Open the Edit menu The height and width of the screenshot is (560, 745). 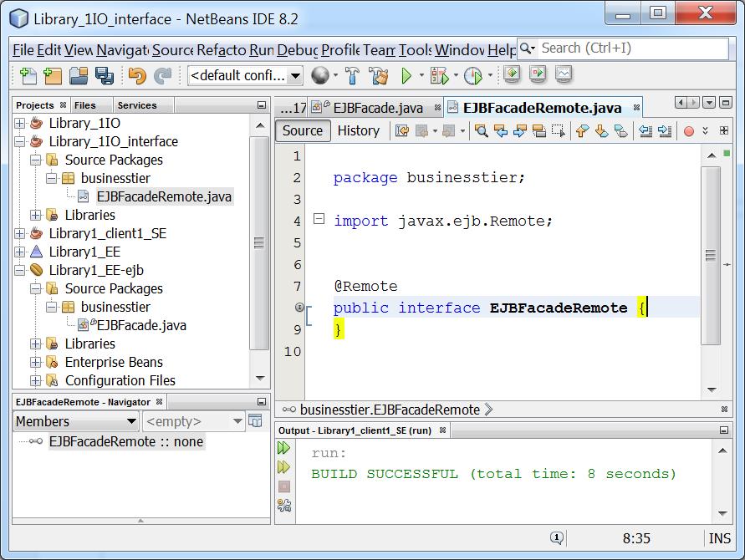(x=49, y=50)
